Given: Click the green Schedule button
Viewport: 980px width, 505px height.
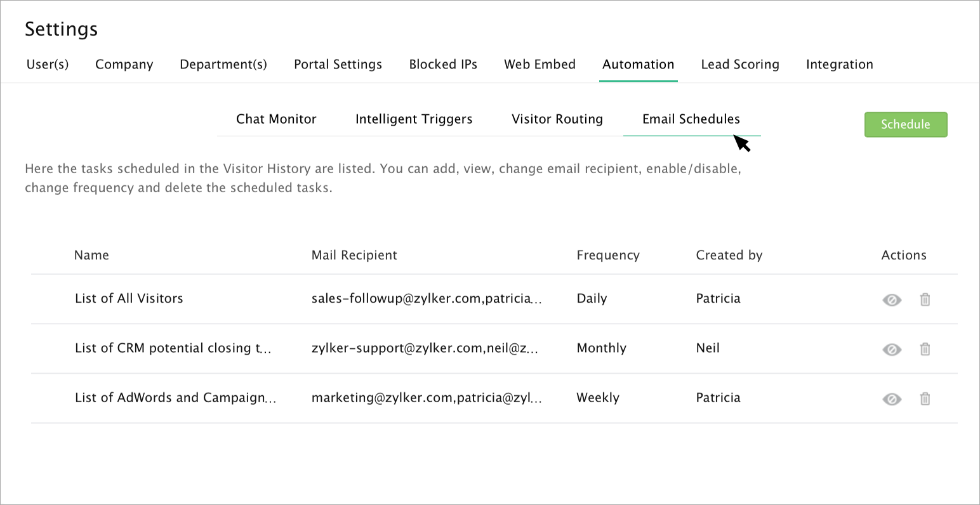Looking at the screenshot, I should coord(905,124).
